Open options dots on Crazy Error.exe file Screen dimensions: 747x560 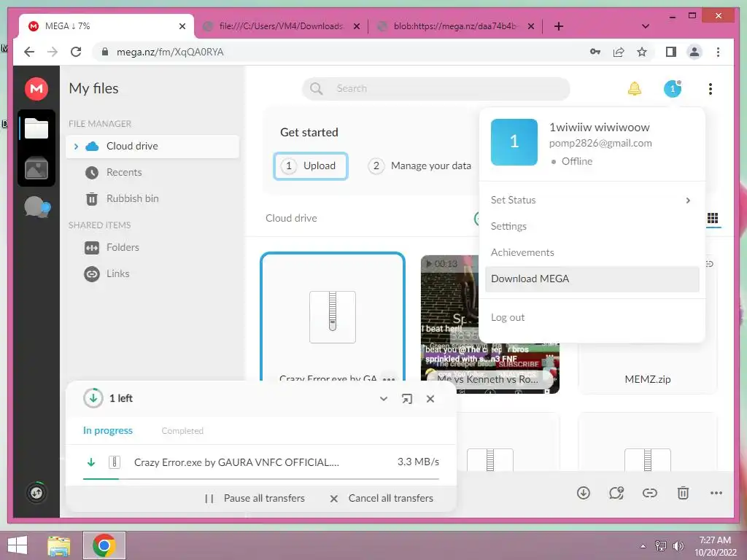tap(389, 379)
